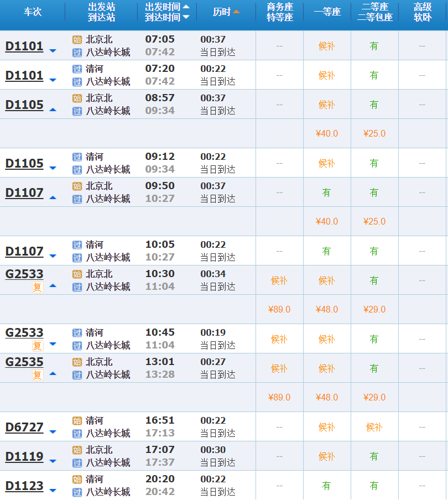448x500 pixels.
Task: Collapse the price row for D1107 departing 09:50
Action: pos(53,197)
